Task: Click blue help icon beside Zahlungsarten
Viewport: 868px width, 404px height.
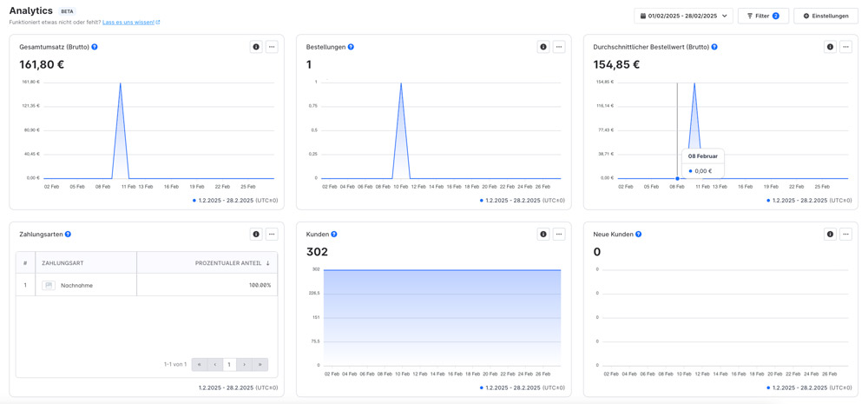Action: click(x=68, y=235)
